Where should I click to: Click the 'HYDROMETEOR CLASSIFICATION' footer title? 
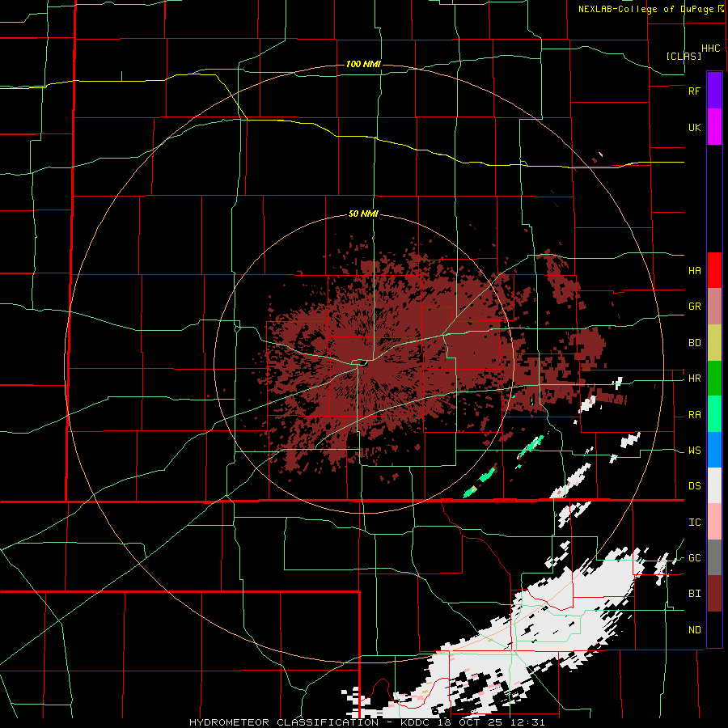(284, 722)
